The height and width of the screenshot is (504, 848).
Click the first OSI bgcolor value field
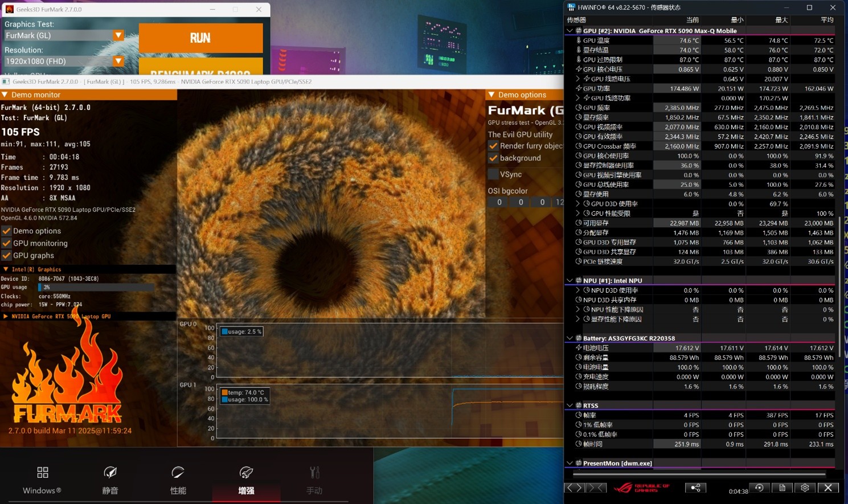pyautogui.click(x=499, y=202)
